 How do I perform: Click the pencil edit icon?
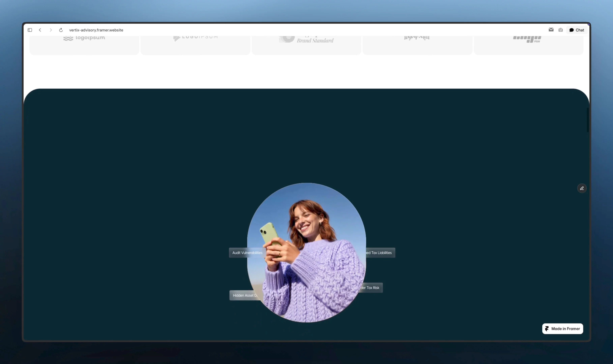coord(582,188)
